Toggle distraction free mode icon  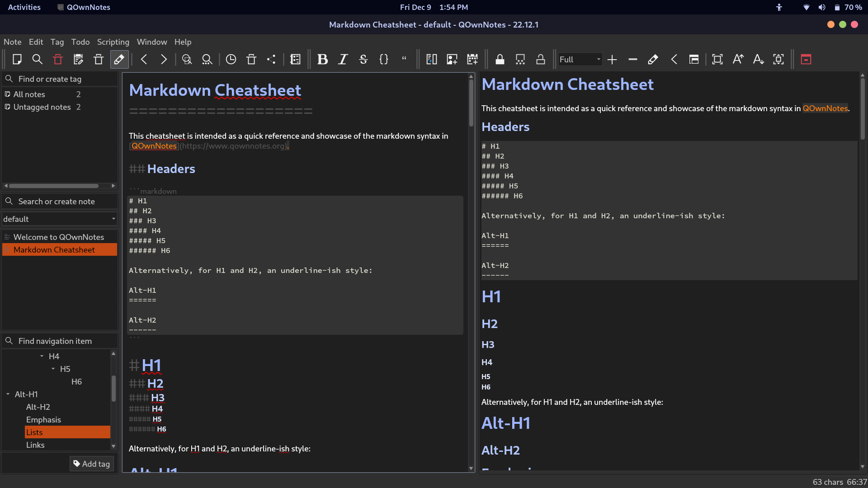tap(717, 59)
